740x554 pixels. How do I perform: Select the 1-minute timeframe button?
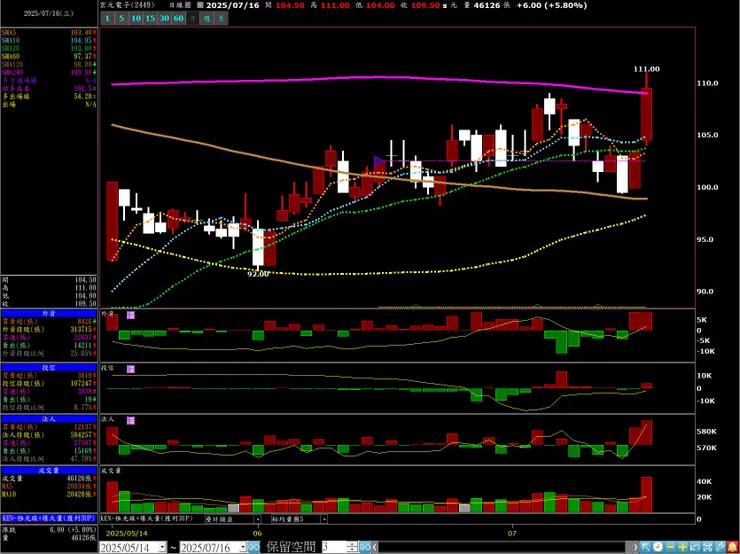click(x=107, y=18)
